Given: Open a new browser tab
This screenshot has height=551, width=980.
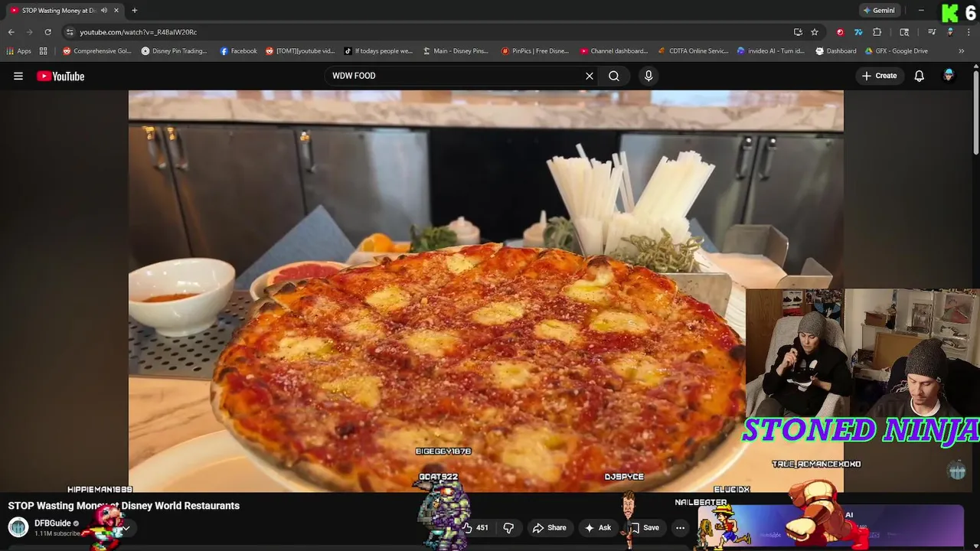Looking at the screenshot, I should pos(134,11).
